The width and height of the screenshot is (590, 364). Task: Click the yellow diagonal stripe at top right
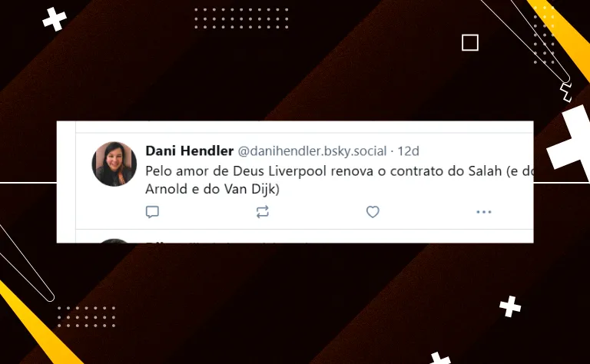(562, 36)
